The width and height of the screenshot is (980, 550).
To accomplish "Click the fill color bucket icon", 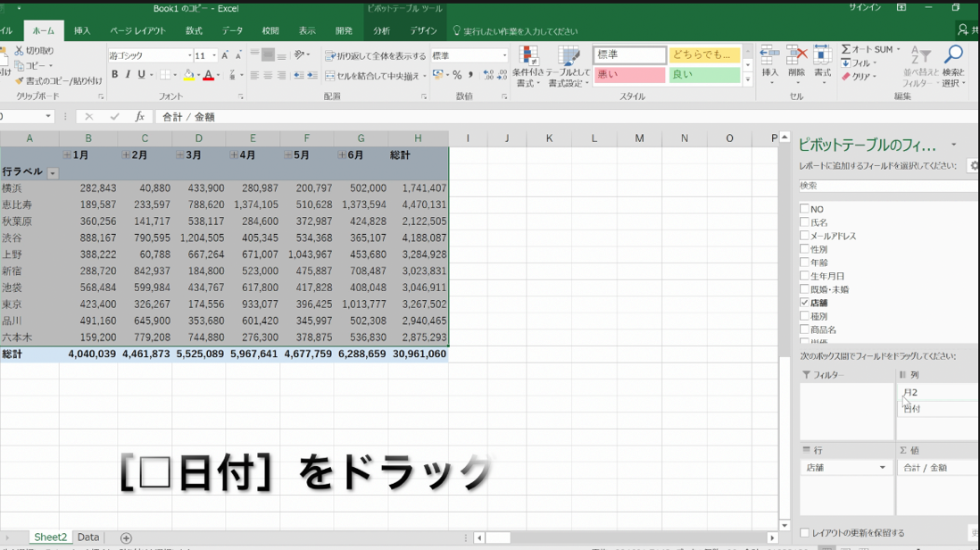I will tap(188, 75).
